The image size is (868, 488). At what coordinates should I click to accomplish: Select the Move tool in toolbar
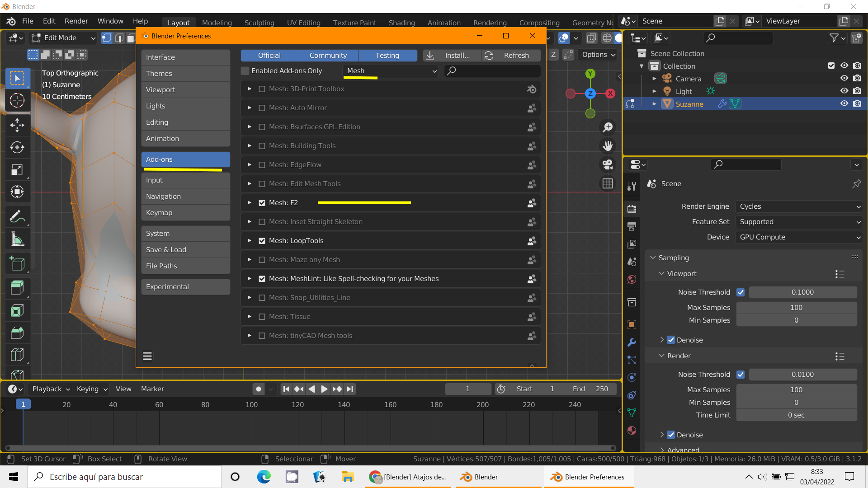tap(17, 125)
